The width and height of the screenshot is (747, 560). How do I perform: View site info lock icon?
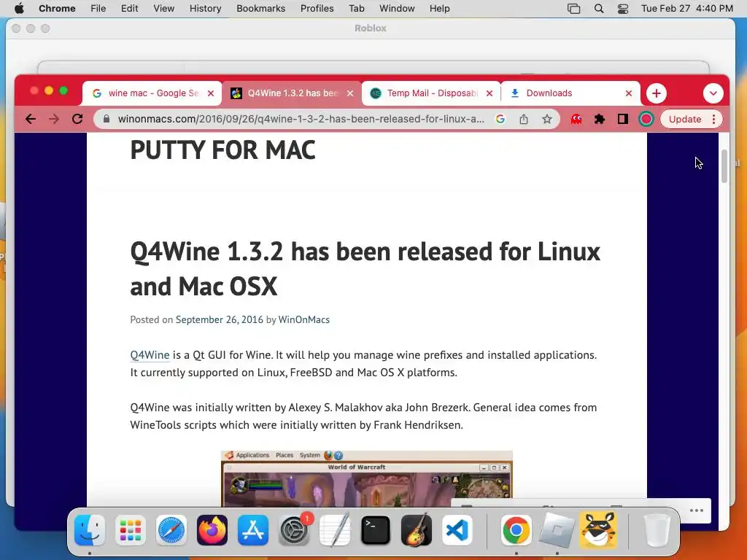(x=107, y=119)
